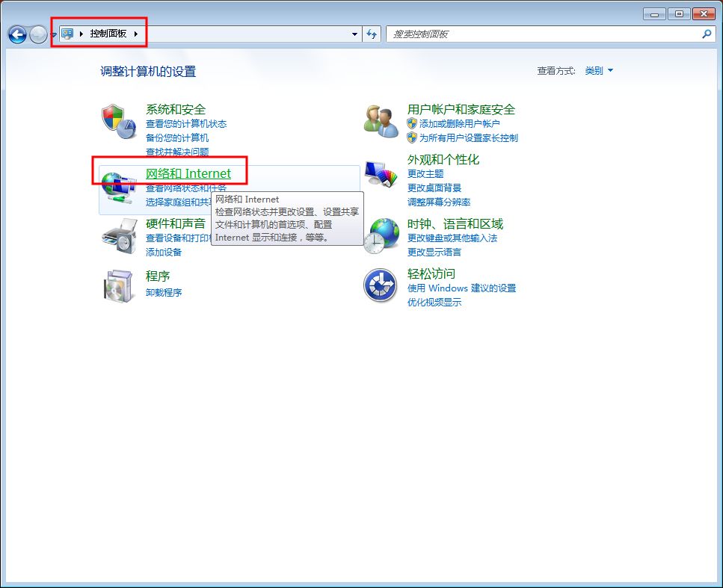Select the 控制面板 breadcrumb item
This screenshot has height=588, width=723.
108,34
